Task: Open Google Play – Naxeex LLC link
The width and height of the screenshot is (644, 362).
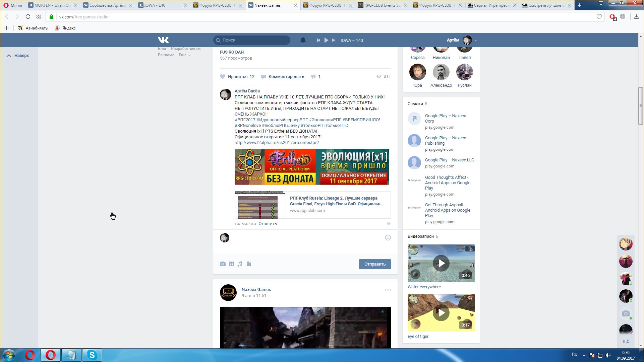Action: pyautogui.click(x=450, y=160)
